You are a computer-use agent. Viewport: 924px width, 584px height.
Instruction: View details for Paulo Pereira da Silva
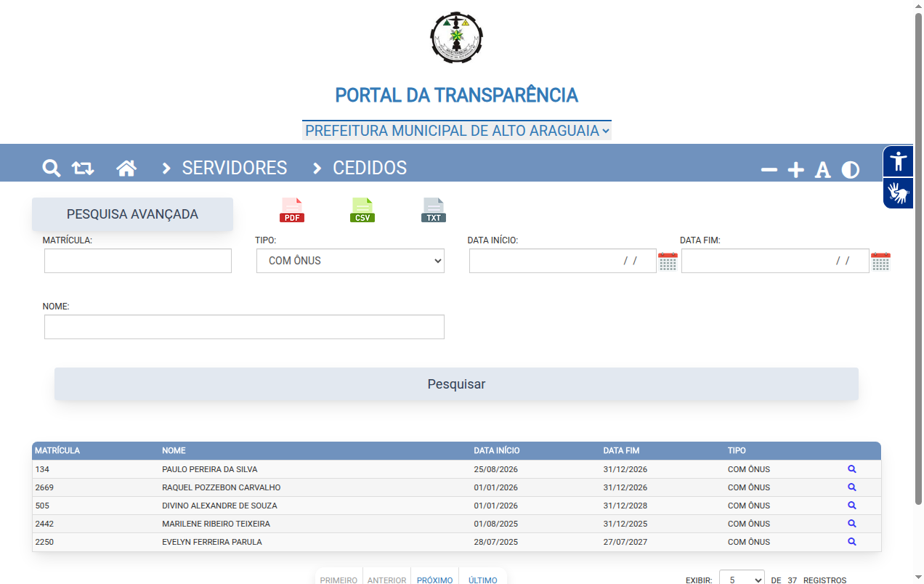[852, 469]
